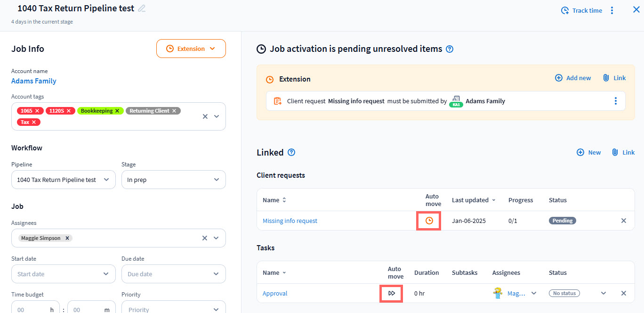Click the No status badge on Approval task
The image size is (644, 313).
(564, 293)
